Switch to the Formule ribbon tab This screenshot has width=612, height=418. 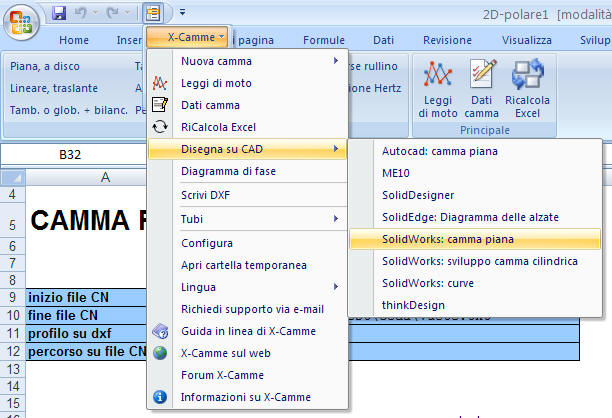click(x=324, y=40)
